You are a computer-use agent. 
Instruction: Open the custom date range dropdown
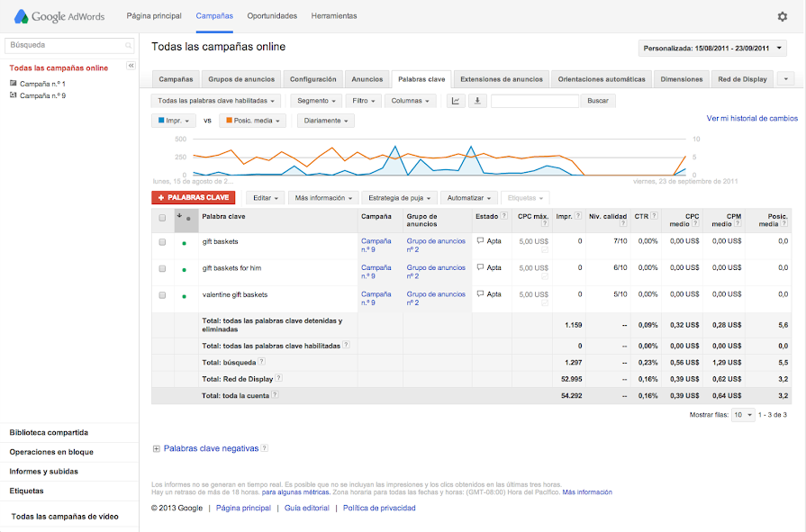[x=711, y=49]
